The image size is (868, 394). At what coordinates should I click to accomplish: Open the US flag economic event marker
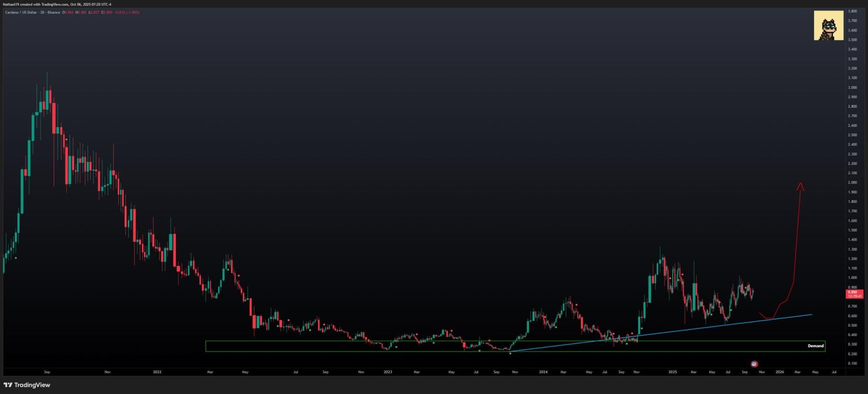754,364
